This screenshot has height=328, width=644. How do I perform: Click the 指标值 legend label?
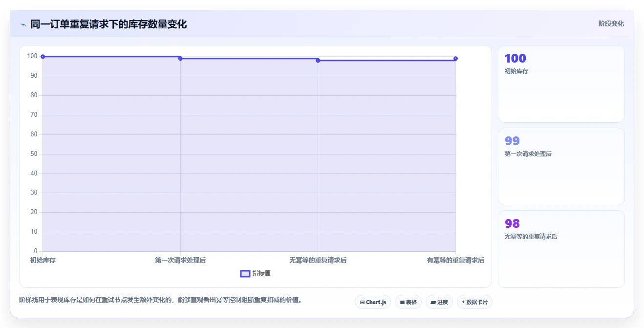click(x=261, y=273)
